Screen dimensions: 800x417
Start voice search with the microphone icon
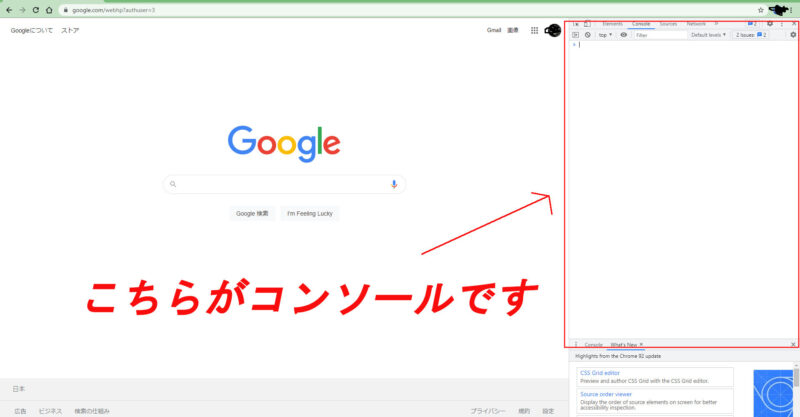coord(394,184)
